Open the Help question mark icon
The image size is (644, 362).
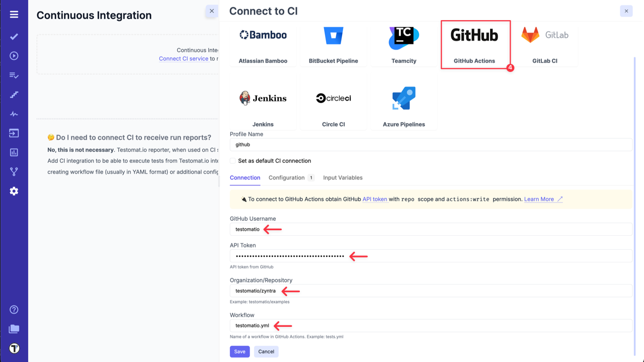click(x=14, y=310)
